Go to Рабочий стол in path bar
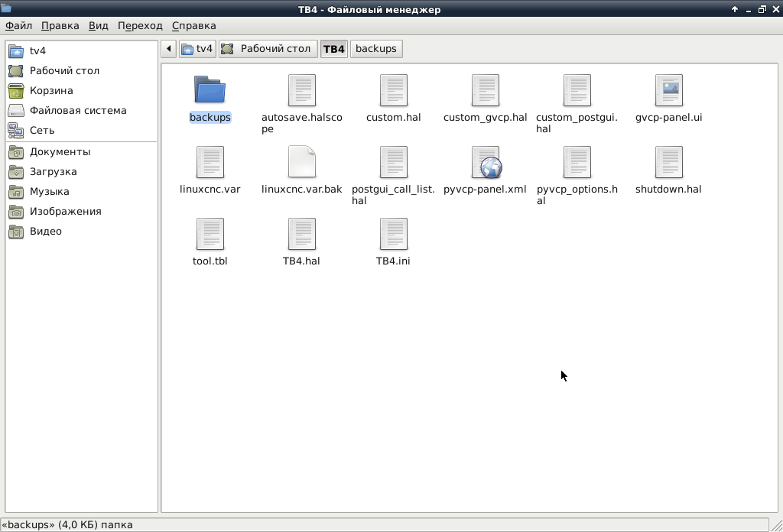 268,49
